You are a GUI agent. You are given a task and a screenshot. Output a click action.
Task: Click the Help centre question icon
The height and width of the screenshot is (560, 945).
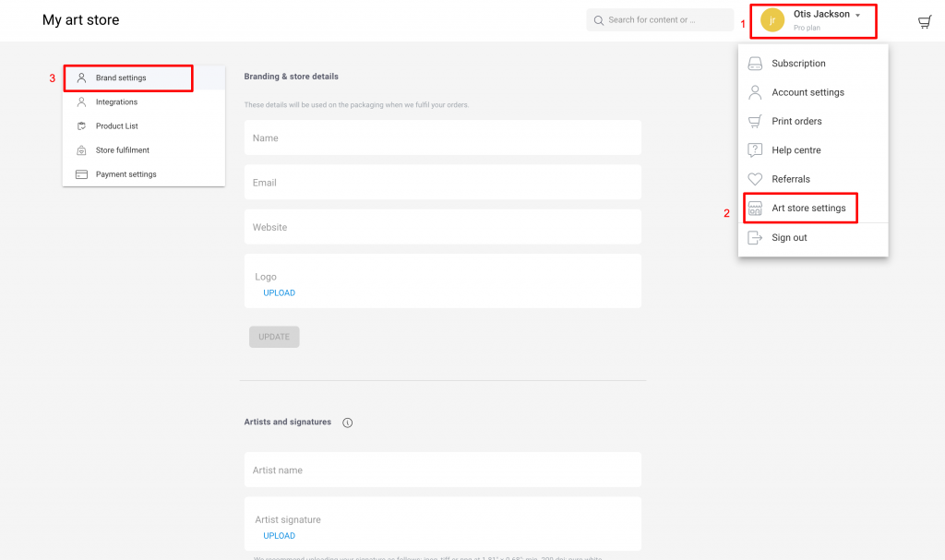pyautogui.click(x=755, y=150)
